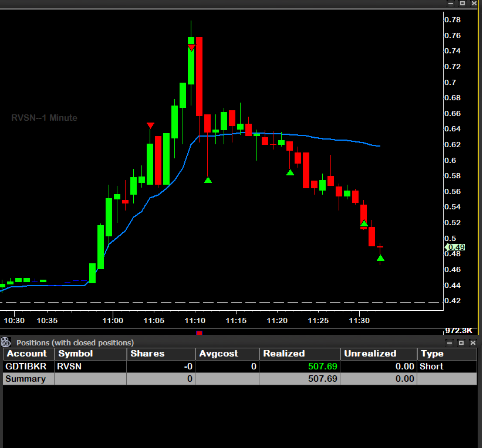
Task: Click the 11:15 label on time axis
Action: coord(236,321)
